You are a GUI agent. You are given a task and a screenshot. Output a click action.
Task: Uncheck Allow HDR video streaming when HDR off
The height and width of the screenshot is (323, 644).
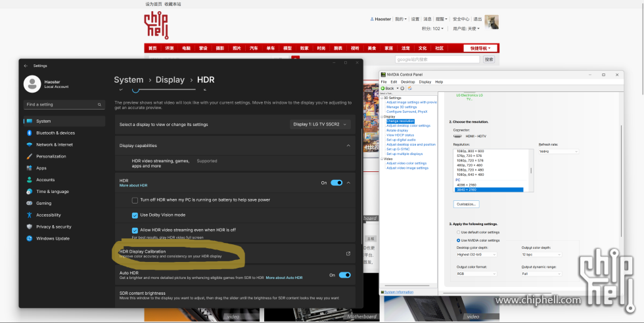135,230
